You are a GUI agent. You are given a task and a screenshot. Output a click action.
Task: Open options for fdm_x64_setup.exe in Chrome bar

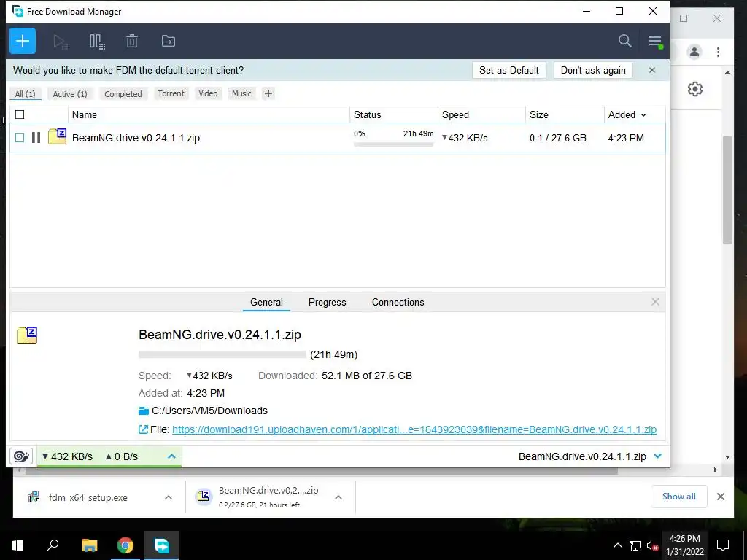169,497
